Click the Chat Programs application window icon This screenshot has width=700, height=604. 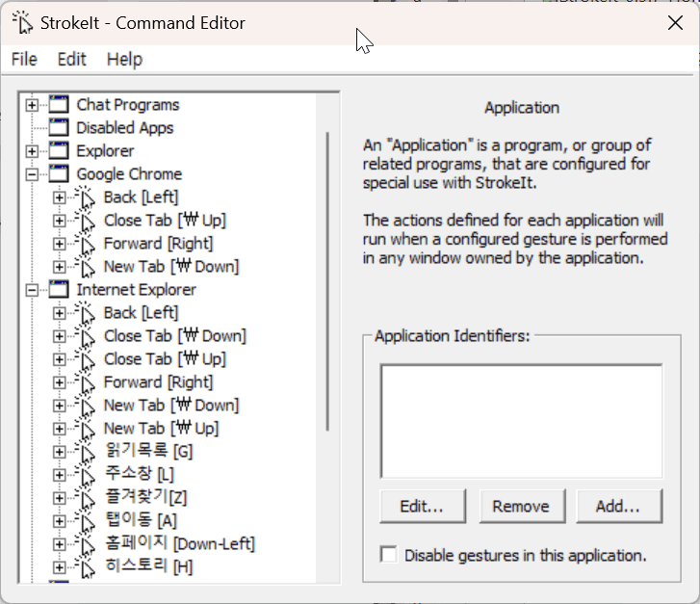(x=59, y=105)
